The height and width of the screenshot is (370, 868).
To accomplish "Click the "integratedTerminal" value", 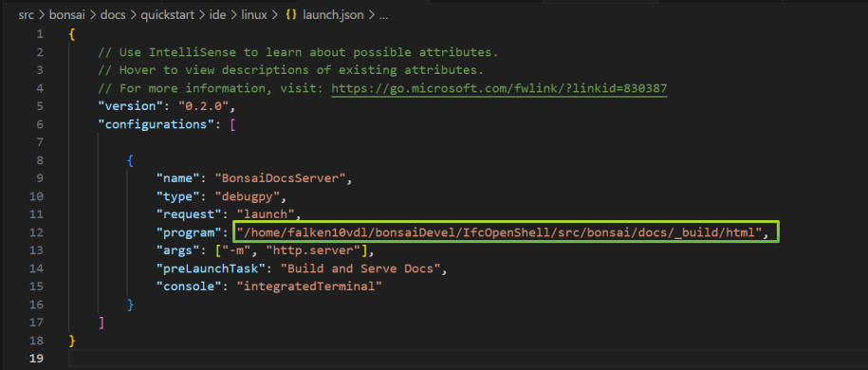I will coord(309,287).
